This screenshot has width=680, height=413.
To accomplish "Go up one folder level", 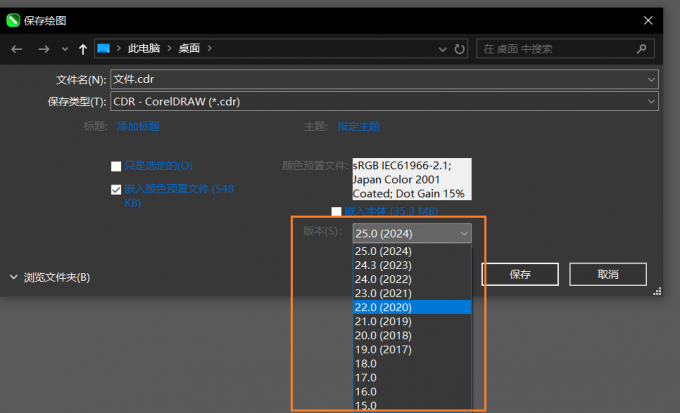I will click(82, 49).
